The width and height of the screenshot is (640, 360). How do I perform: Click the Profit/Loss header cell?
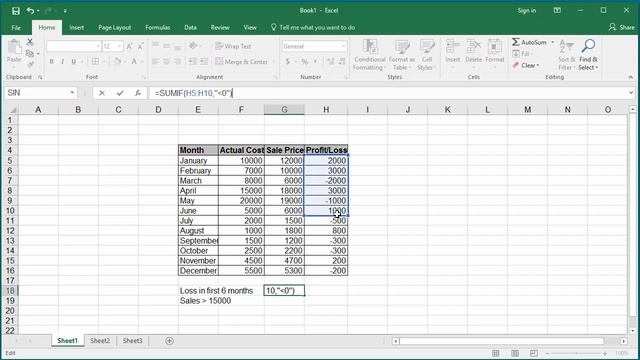click(x=326, y=150)
